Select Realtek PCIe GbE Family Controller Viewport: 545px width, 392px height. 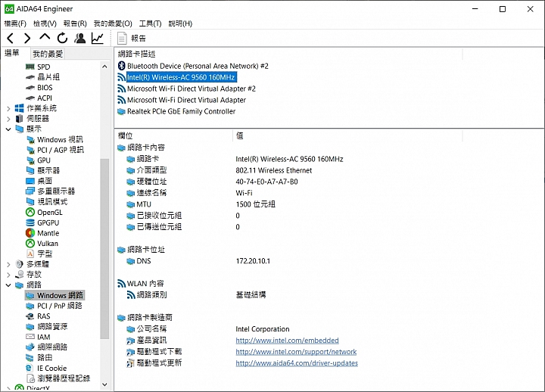click(176, 111)
